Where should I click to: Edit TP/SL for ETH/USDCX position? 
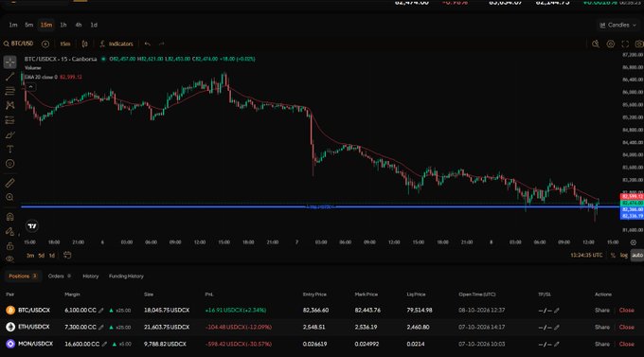(557, 328)
